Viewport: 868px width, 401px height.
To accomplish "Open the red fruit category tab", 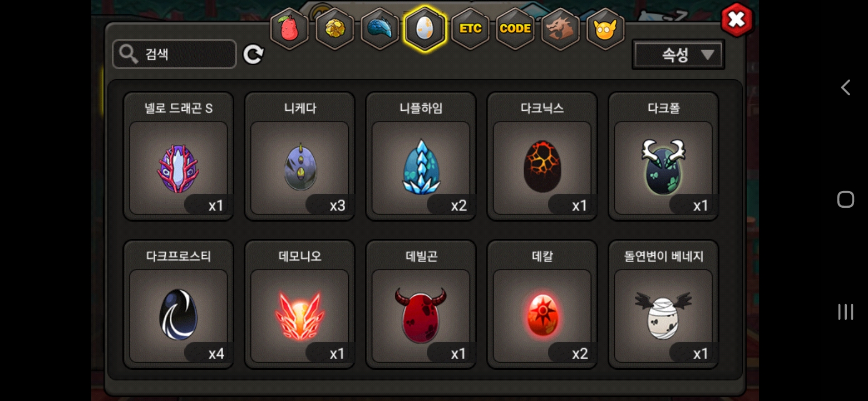I will click(289, 29).
